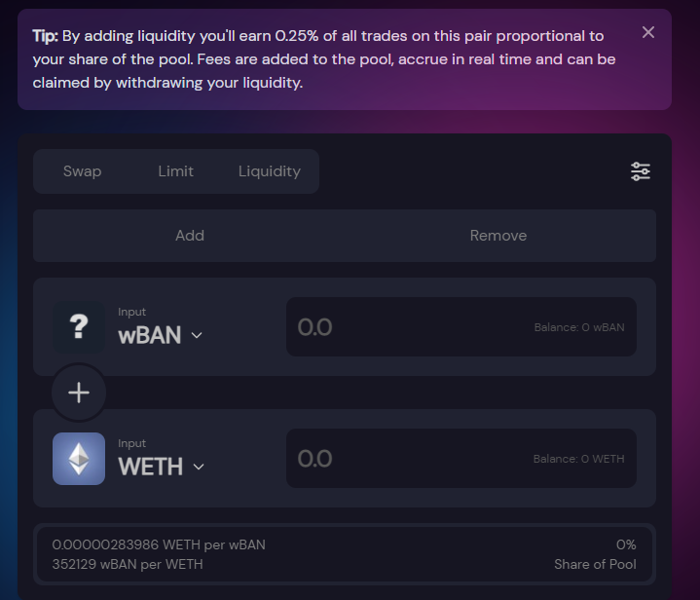Image resolution: width=700 pixels, height=600 pixels.
Task: Toggle to Add liquidity mode
Action: tap(189, 236)
